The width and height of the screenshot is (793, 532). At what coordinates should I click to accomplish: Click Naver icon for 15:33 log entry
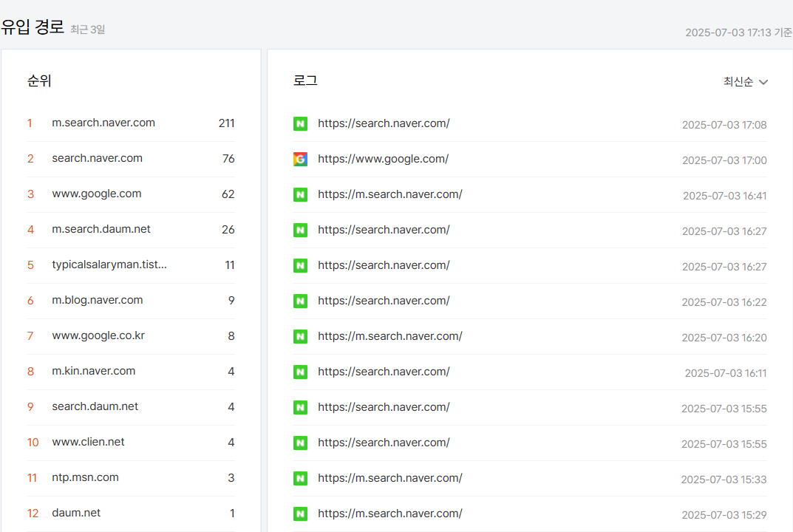[300, 478]
